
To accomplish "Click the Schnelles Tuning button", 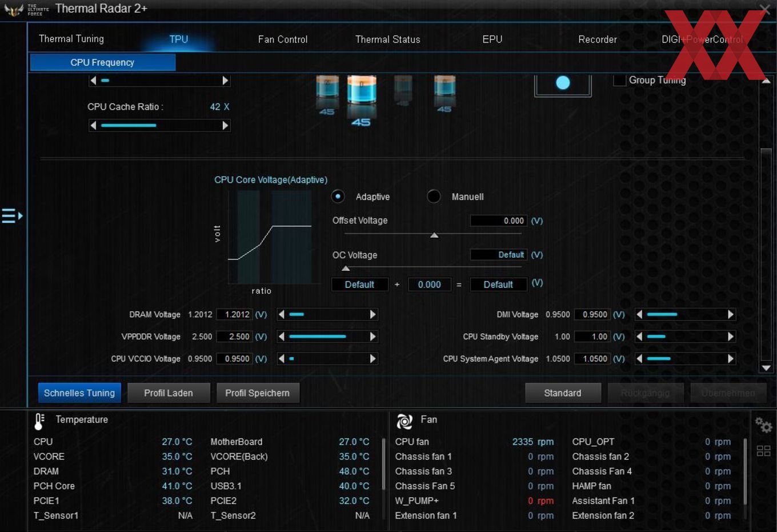I will [79, 393].
